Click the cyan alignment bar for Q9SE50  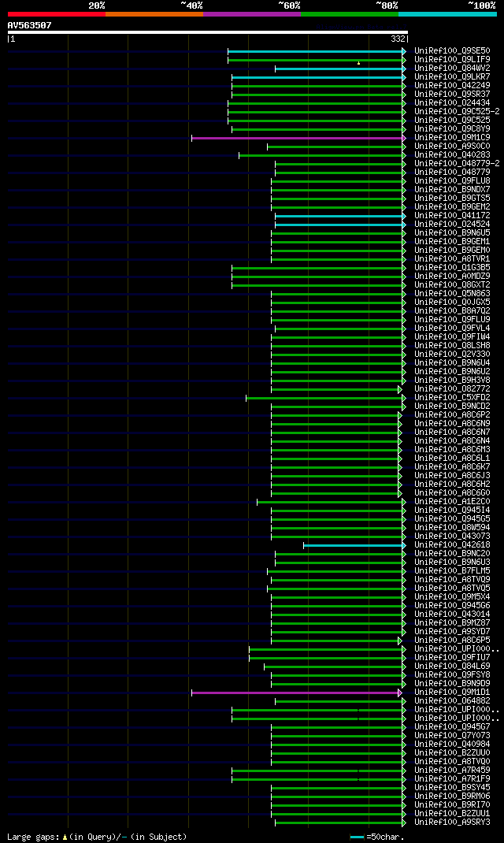317,52
